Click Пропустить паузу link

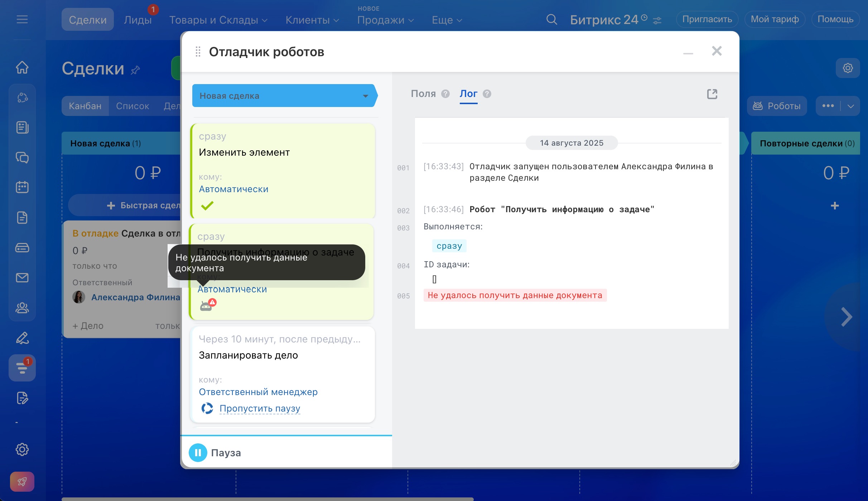(260, 408)
